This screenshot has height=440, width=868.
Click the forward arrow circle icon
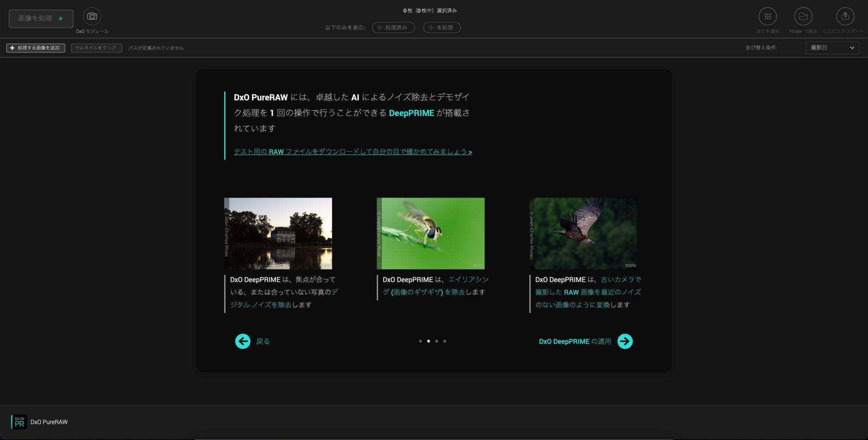pos(625,341)
